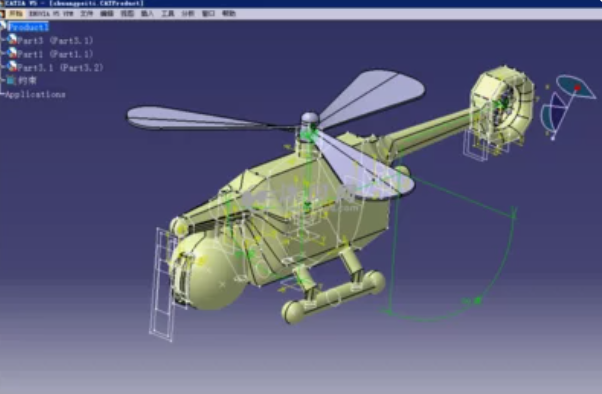Image resolution: width=602 pixels, height=394 pixels.
Task: Click the CATIA document icon left of 开始
Action: (x=2, y=14)
